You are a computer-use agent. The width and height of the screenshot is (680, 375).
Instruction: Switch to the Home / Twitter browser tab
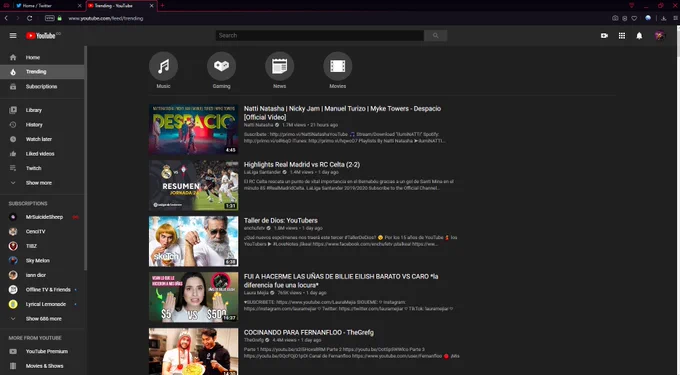pyautogui.click(x=49, y=6)
